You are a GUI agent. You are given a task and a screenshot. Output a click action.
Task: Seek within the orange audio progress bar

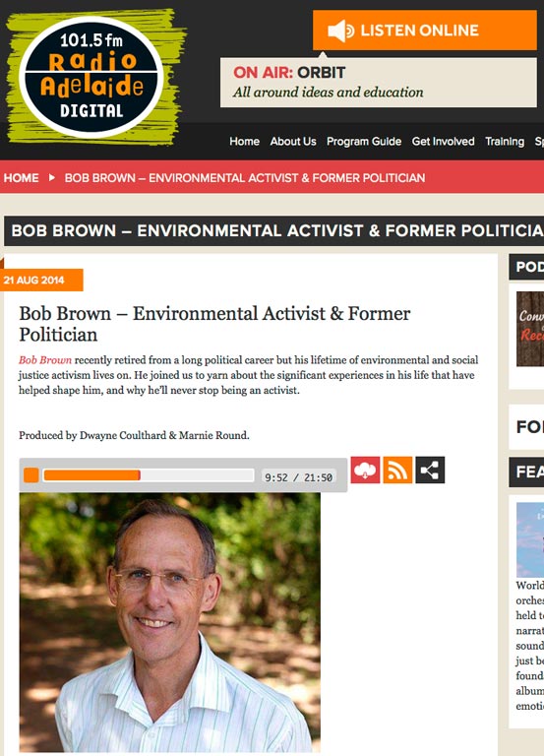[149, 475]
